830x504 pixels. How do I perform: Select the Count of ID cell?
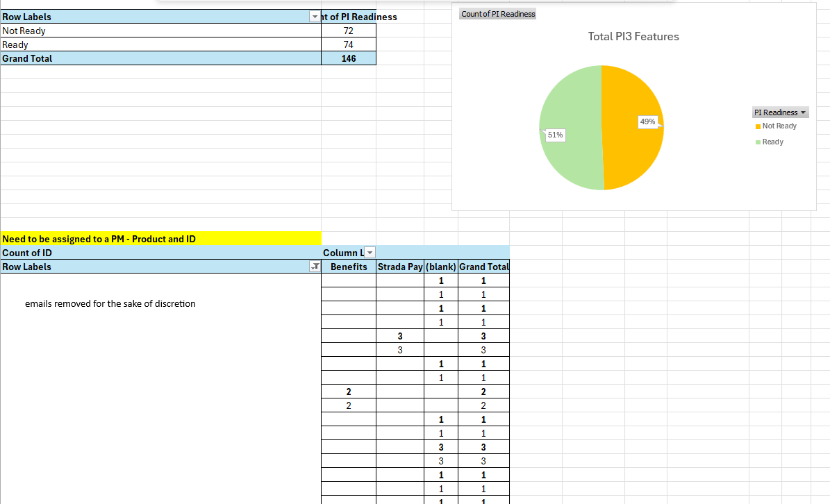tap(161, 253)
